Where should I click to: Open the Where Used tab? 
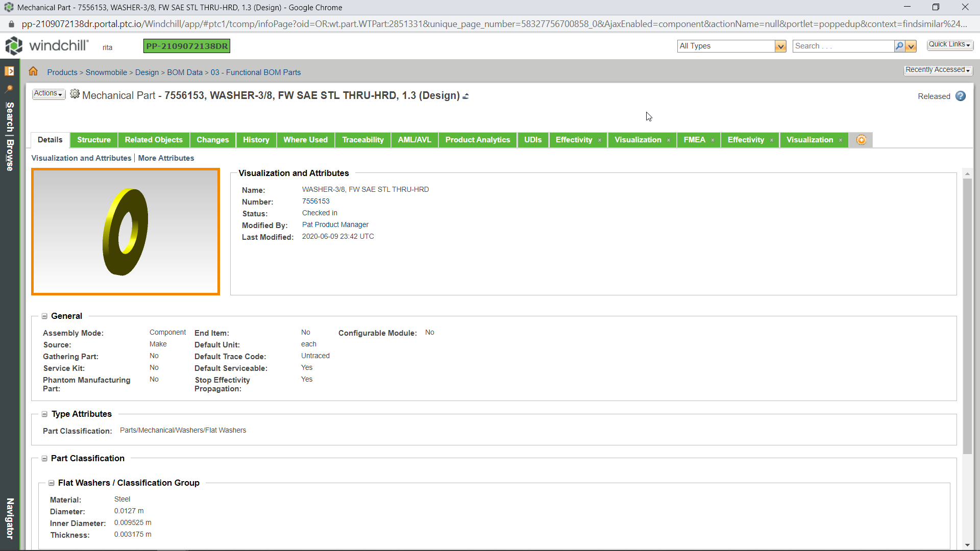(305, 140)
